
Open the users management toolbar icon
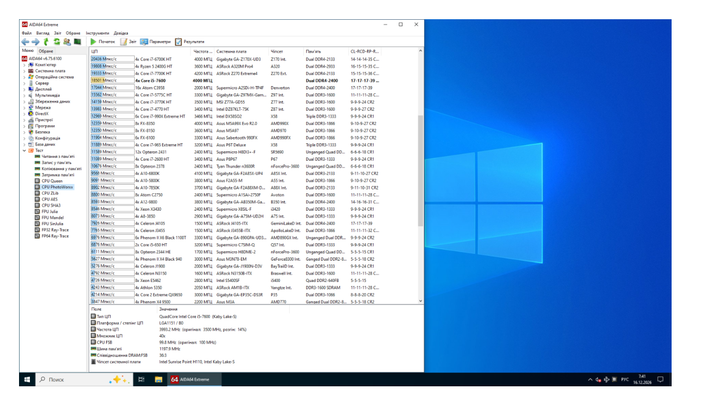coord(67,42)
